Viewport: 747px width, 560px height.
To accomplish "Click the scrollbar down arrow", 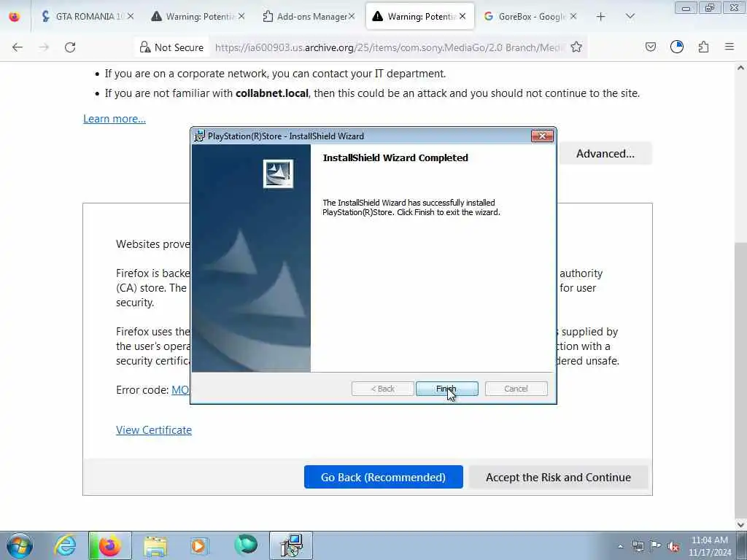I will [740, 525].
